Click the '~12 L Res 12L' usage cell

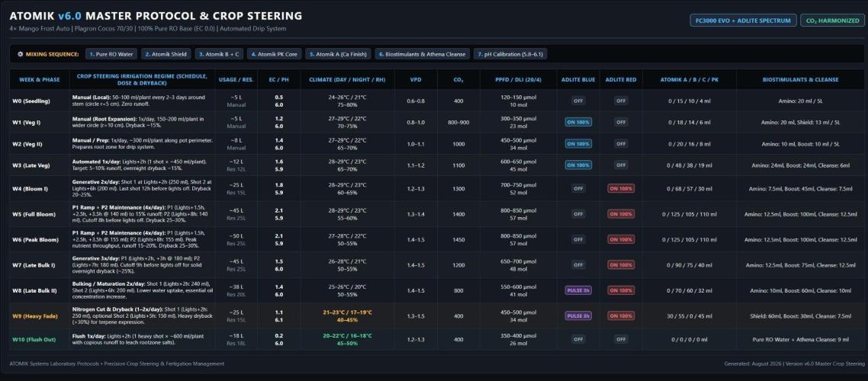[236, 165]
